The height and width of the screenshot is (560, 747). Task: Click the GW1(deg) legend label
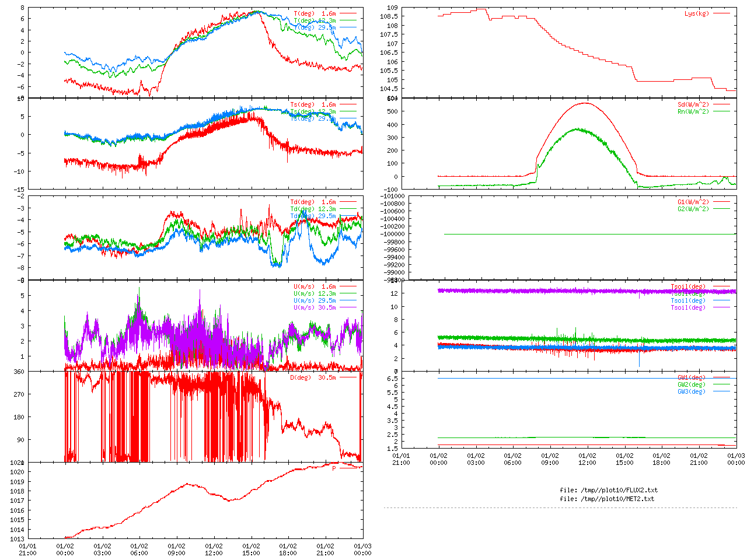point(691,377)
